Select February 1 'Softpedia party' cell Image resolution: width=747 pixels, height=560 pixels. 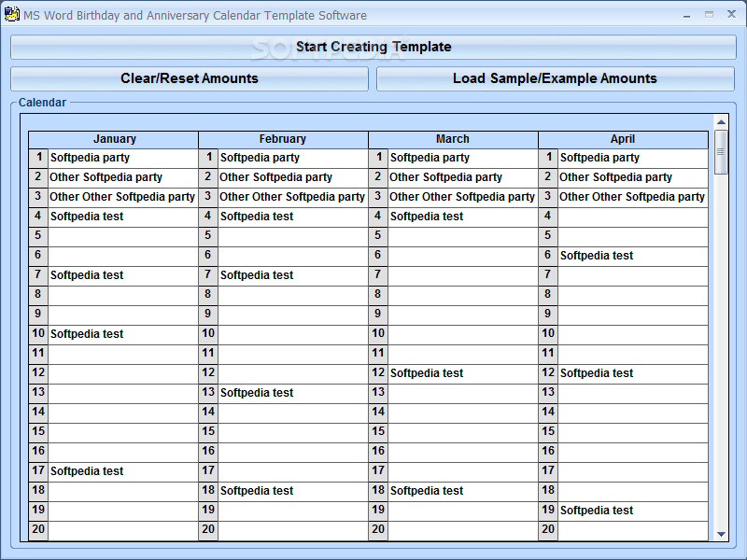click(x=293, y=158)
